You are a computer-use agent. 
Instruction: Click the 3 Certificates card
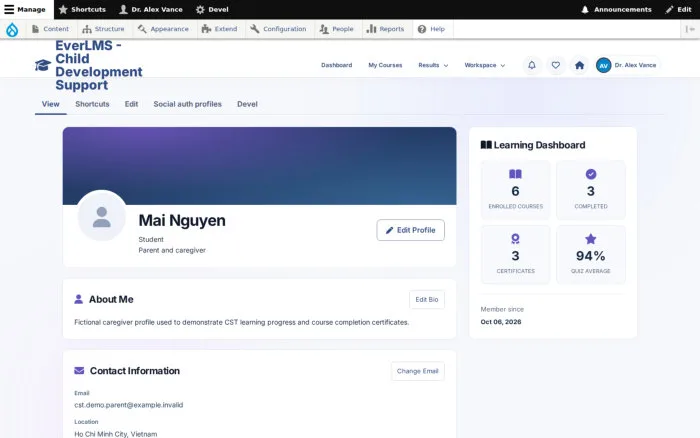515,254
